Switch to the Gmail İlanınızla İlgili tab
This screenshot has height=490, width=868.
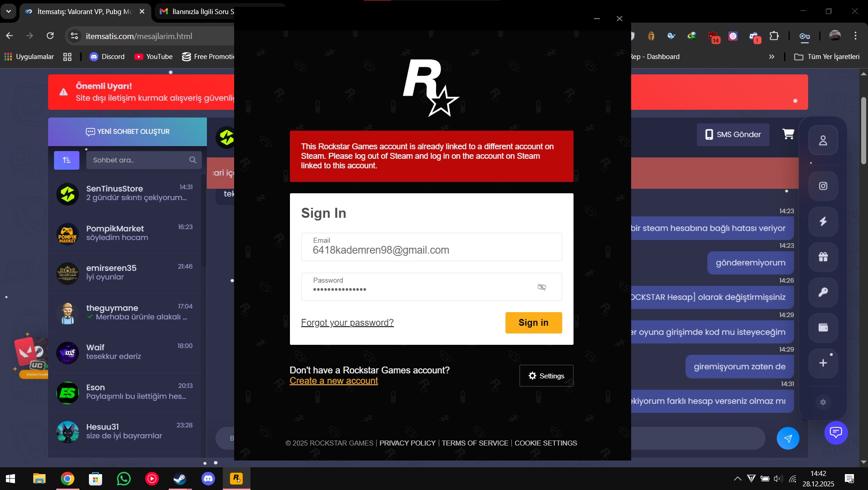click(197, 11)
